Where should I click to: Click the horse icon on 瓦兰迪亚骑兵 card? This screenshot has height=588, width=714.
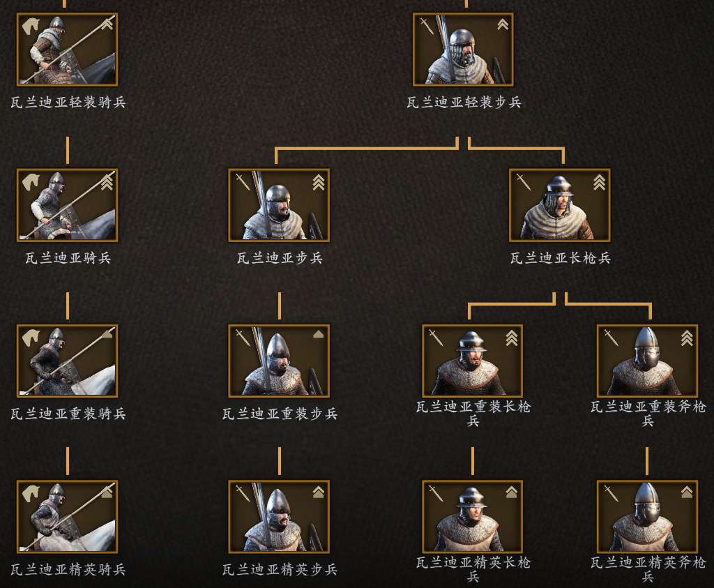point(31,182)
